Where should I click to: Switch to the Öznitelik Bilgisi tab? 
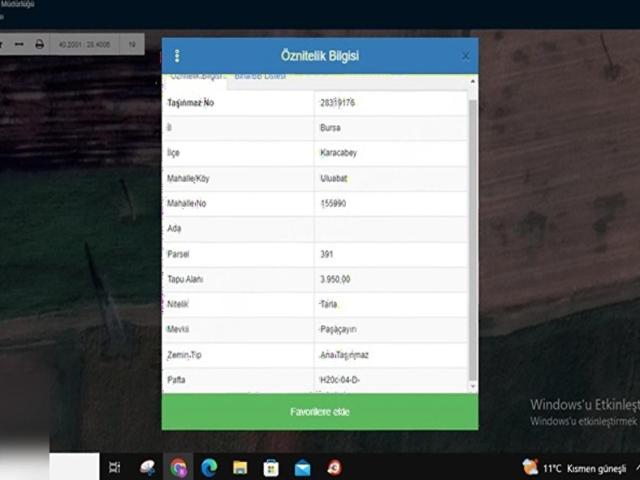(x=194, y=77)
